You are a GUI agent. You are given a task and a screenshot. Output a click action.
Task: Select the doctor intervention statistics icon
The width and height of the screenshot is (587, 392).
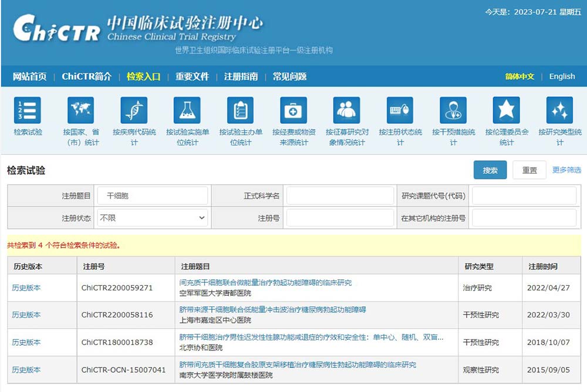453,111
